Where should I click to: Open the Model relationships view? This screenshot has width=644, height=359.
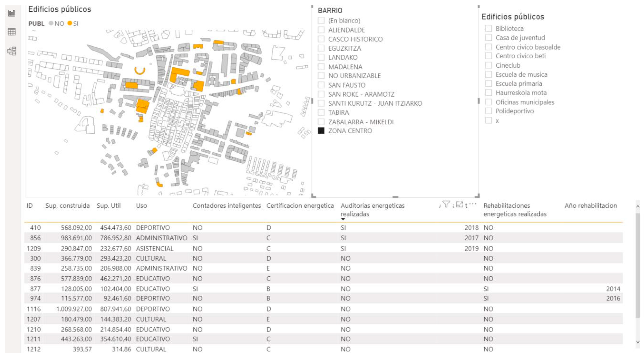[11, 51]
